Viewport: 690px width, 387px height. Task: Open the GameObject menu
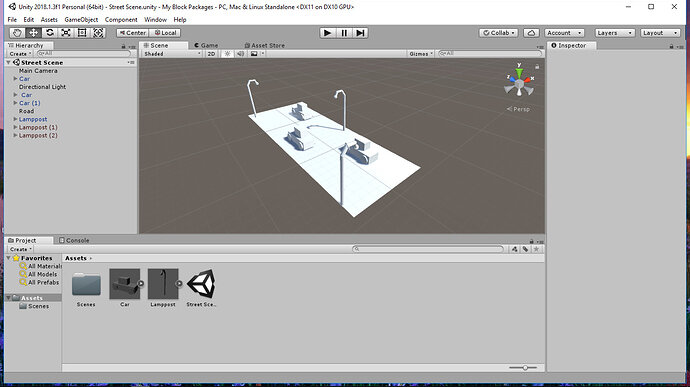coord(81,20)
